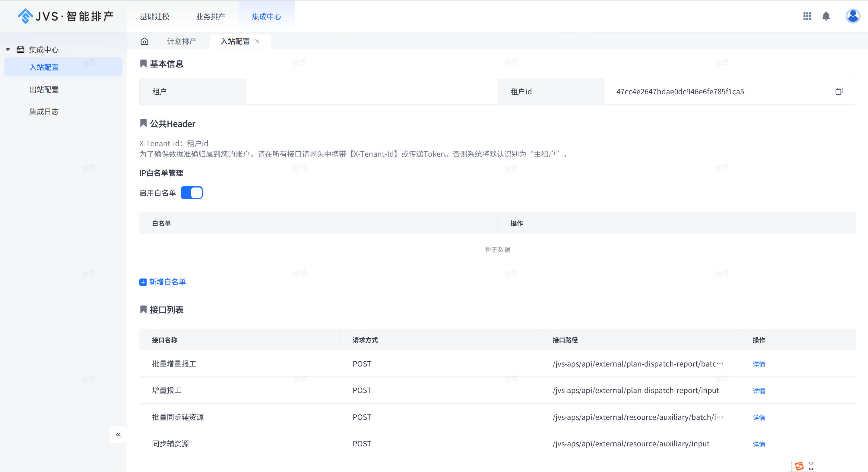The width and height of the screenshot is (868, 472).
Task: Close the 入站配置 tab
Action: tap(258, 41)
